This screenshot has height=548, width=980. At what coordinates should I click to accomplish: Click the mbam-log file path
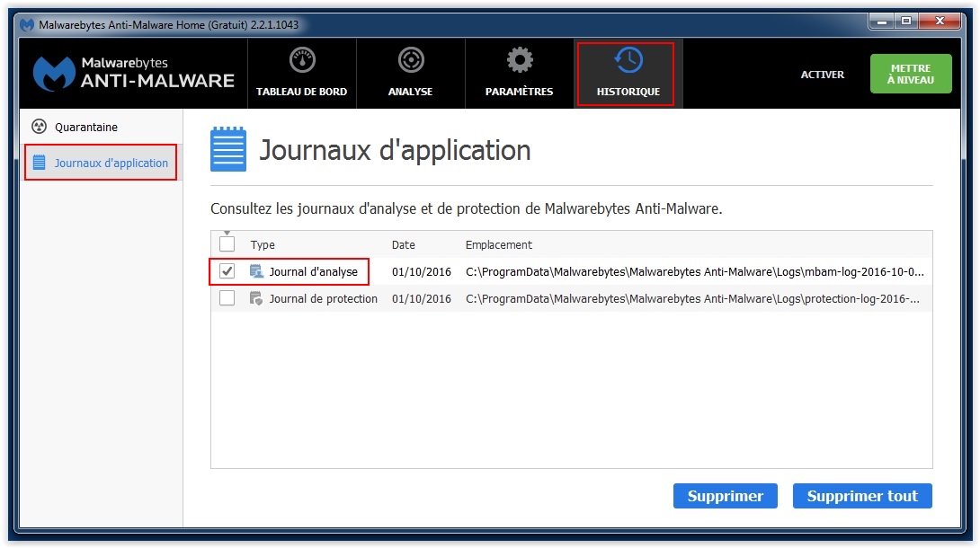694,271
